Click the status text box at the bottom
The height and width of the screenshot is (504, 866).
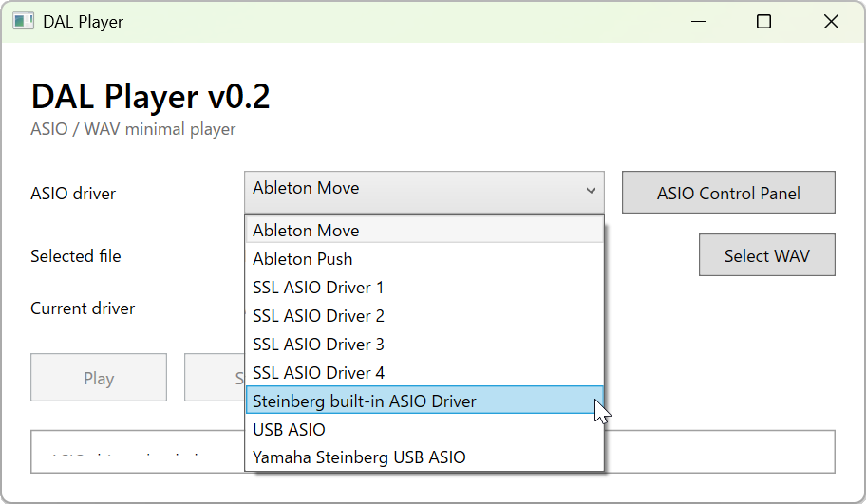pos(432,452)
